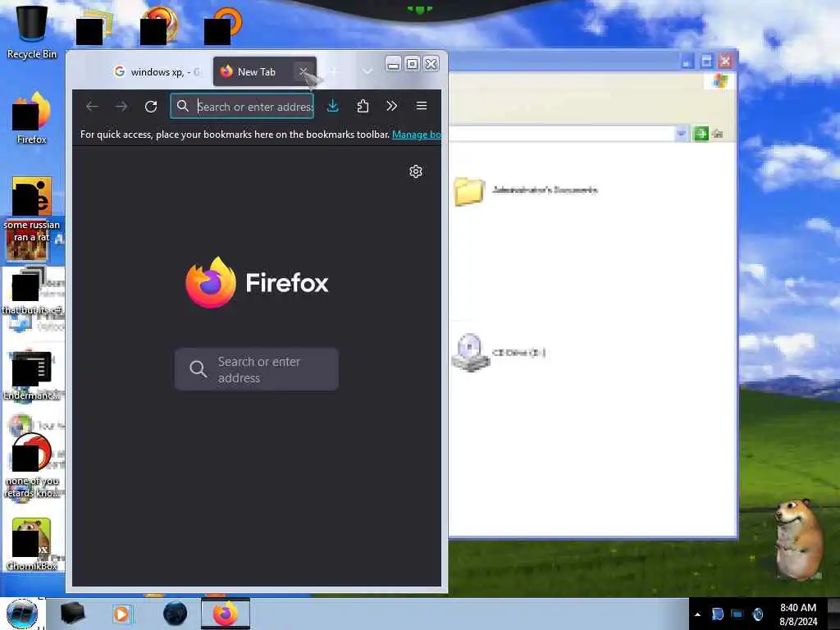840x630 pixels.
Task: Click the clock showing 8:40 AM
Action: coord(798,614)
